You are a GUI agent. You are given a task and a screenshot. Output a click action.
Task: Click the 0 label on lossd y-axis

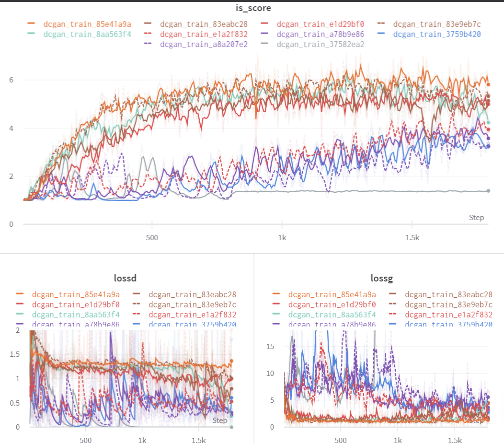[x=18, y=427]
